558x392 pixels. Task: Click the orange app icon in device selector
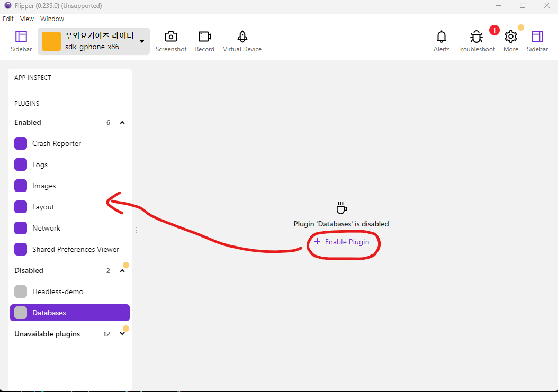(51, 41)
